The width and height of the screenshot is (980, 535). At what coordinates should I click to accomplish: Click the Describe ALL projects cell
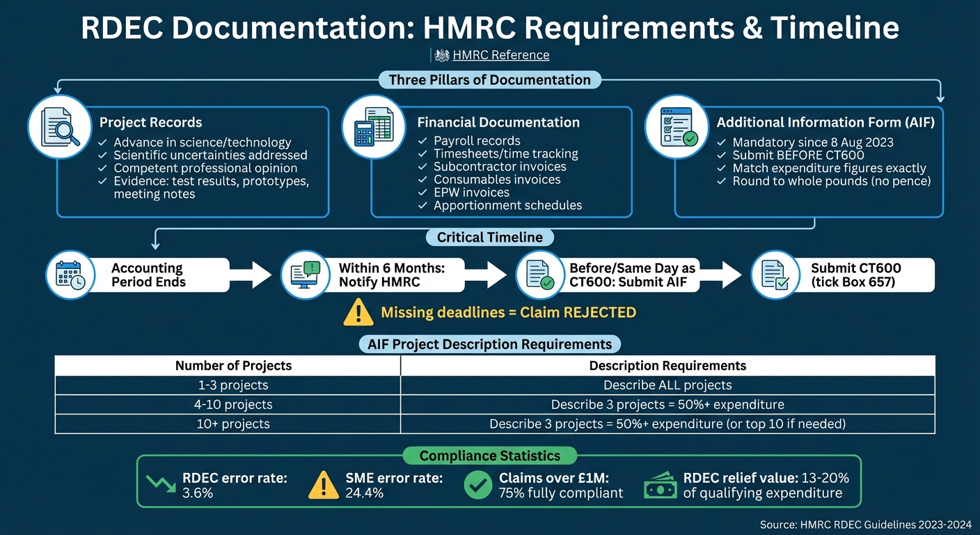[x=667, y=385]
